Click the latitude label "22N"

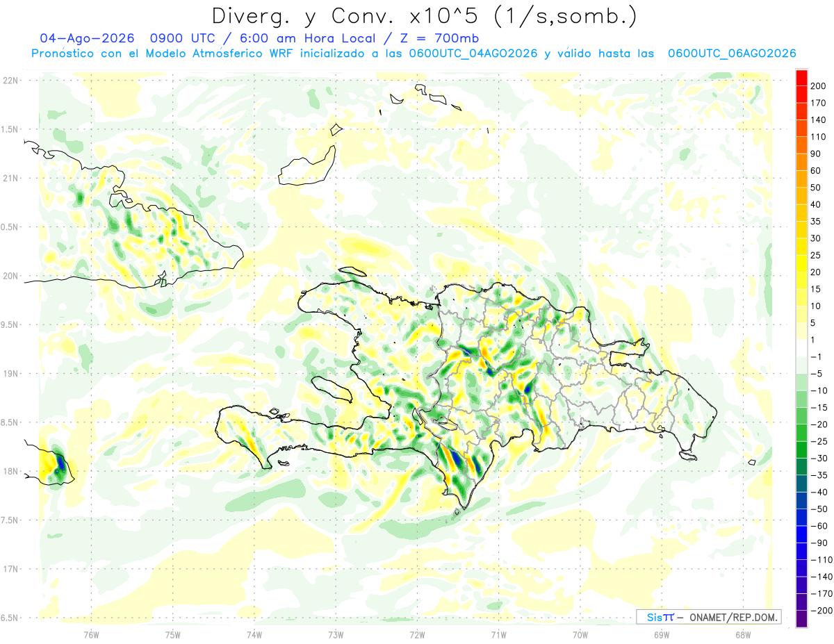pos(10,81)
